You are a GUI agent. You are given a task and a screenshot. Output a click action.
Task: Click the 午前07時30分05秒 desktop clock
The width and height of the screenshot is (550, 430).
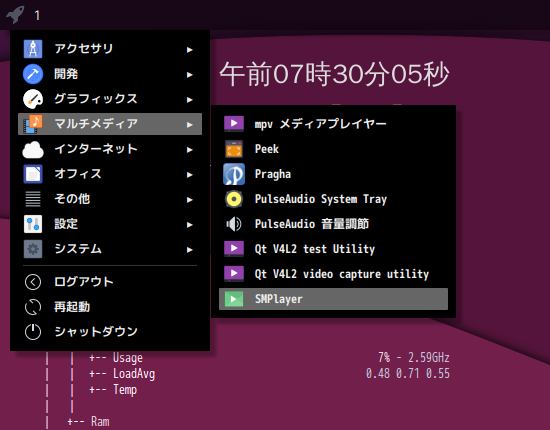(x=334, y=74)
